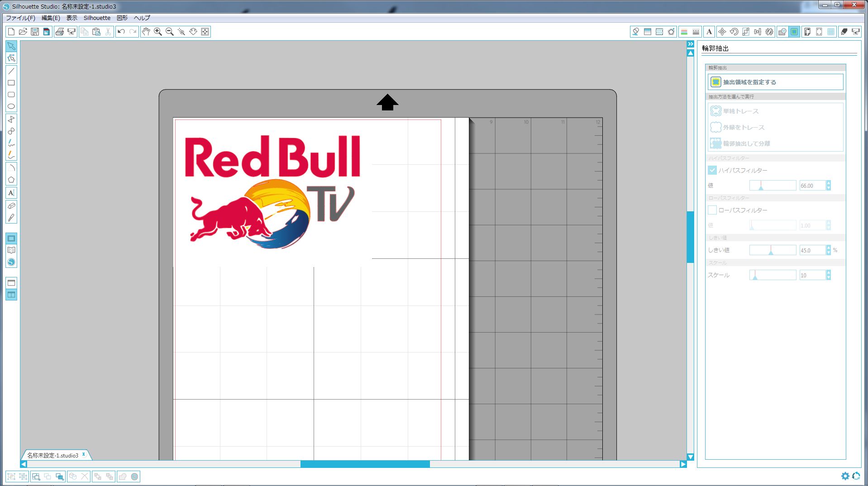The height and width of the screenshot is (486, 868).
Task: Open the grid settings icon
Action: point(831,32)
